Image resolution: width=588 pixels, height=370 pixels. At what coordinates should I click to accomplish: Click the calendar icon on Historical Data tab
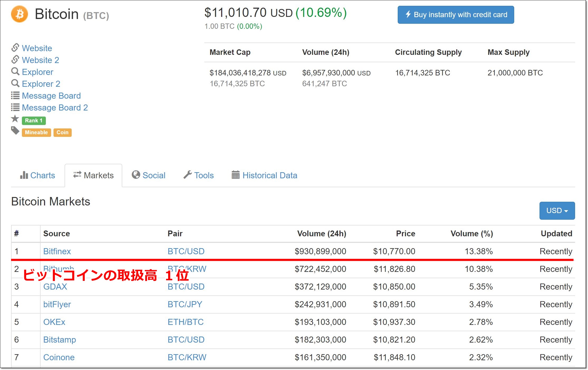pyautogui.click(x=236, y=175)
